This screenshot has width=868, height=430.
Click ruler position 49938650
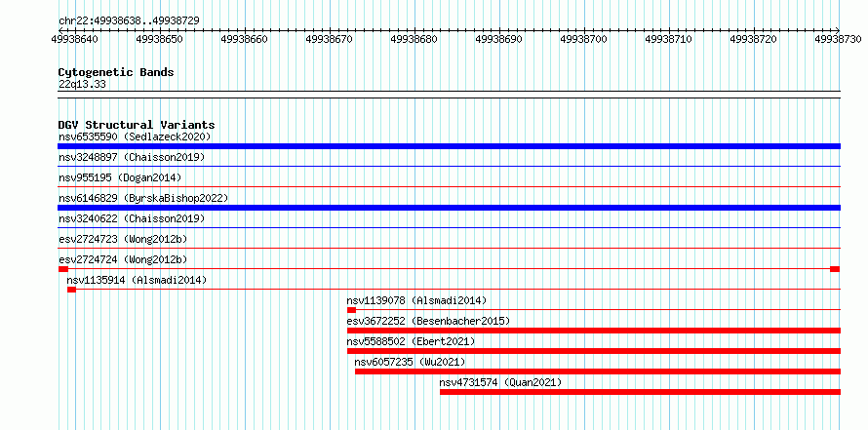[x=160, y=39]
